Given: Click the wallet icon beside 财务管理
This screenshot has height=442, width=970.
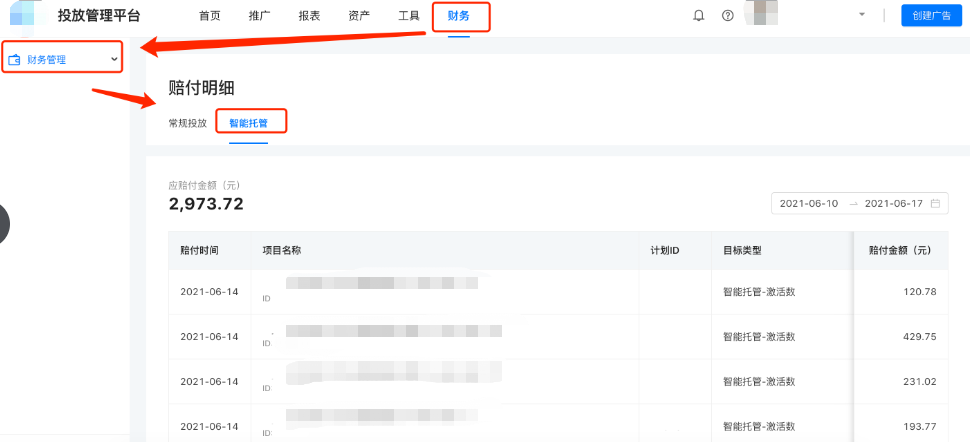Looking at the screenshot, I should coord(14,60).
